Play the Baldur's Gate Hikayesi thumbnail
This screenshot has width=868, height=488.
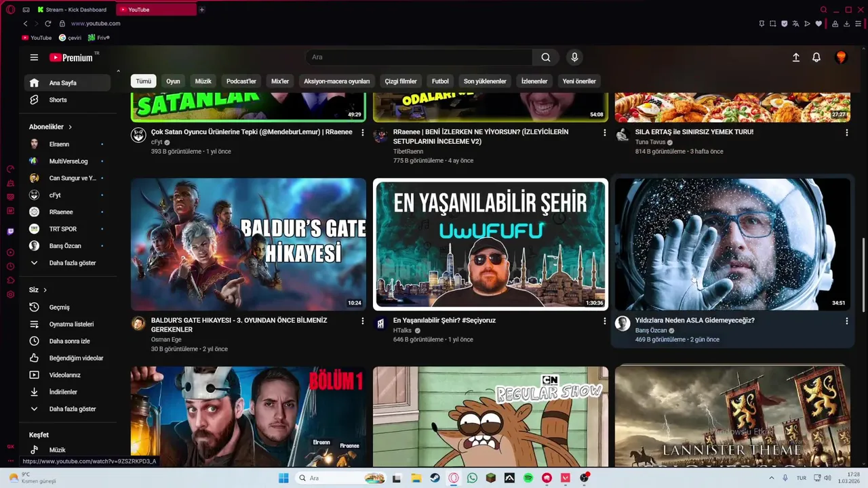pyautogui.click(x=248, y=244)
